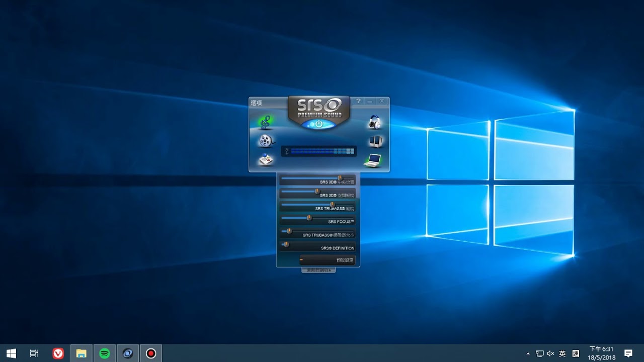Open the clock showing 下午 6:31
Viewport: 644px width, 362px height.
(602, 353)
